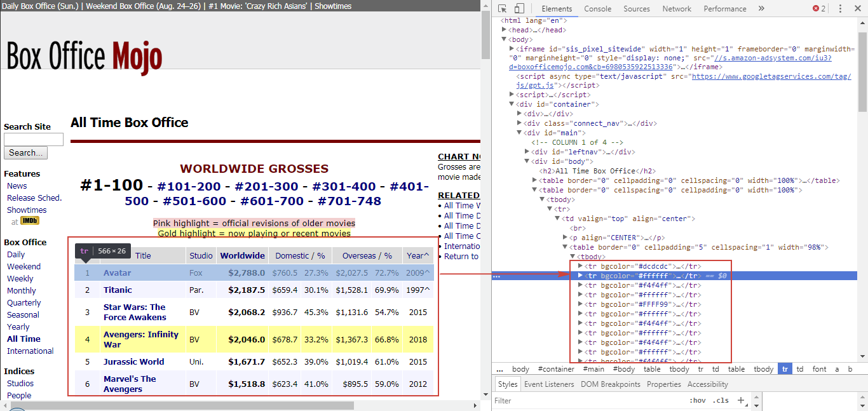Switch to the Elements tab
868x411 pixels.
point(557,9)
